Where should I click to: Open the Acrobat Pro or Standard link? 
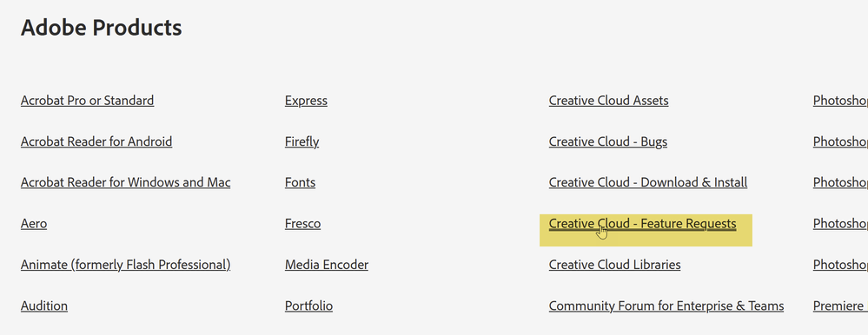click(x=88, y=101)
